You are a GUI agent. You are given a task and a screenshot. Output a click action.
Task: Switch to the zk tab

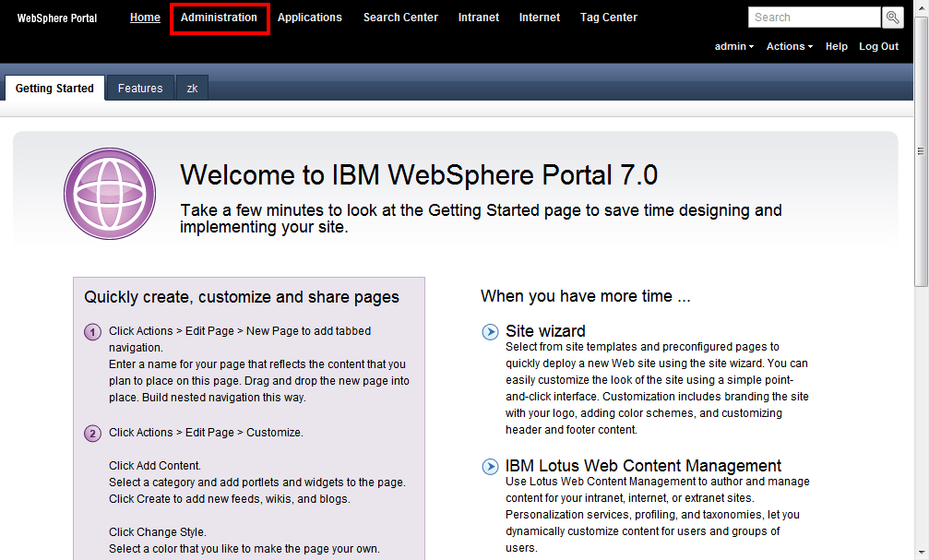[x=192, y=89]
